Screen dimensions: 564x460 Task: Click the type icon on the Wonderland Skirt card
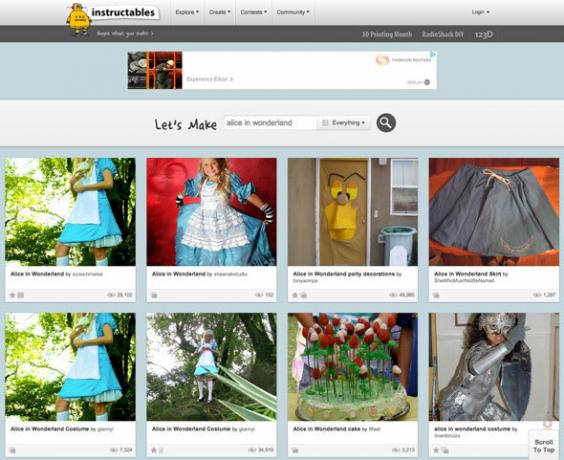pyautogui.click(x=436, y=295)
